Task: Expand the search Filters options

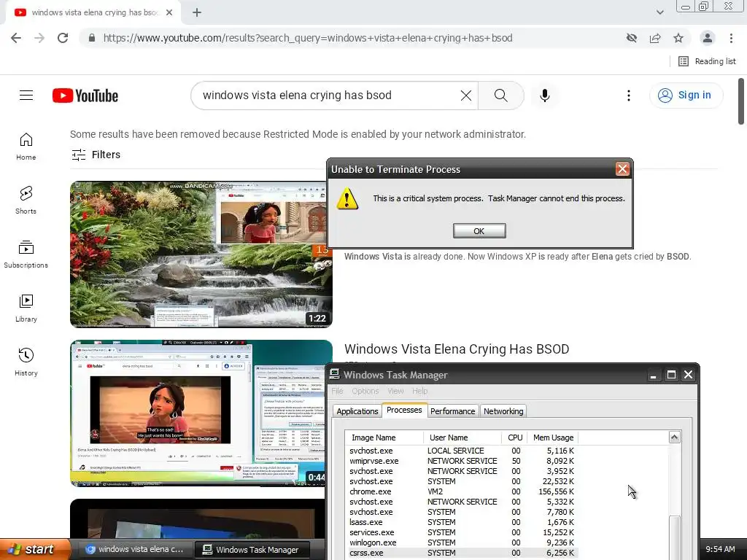Action: (96, 155)
